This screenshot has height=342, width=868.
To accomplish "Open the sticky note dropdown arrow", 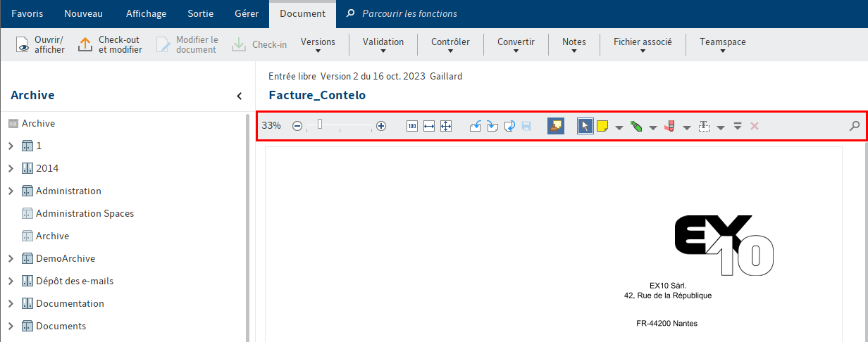I will click(619, 127).
